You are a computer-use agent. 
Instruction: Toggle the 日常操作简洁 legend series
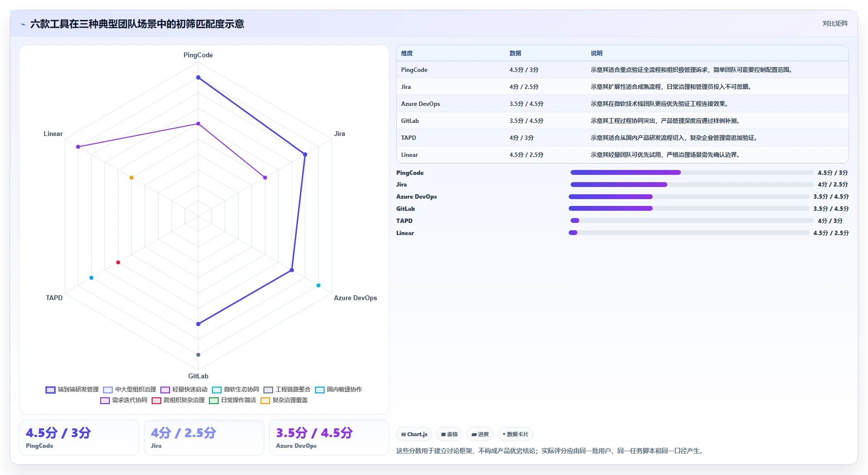[232, 400]
